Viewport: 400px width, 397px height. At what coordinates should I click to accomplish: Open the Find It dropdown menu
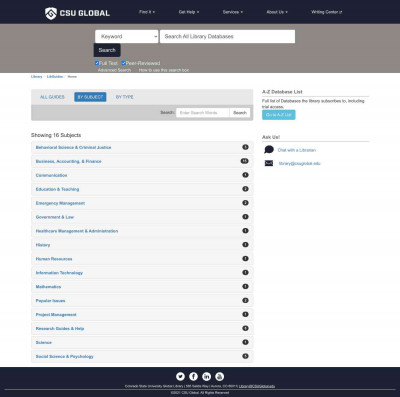(147, 12)
